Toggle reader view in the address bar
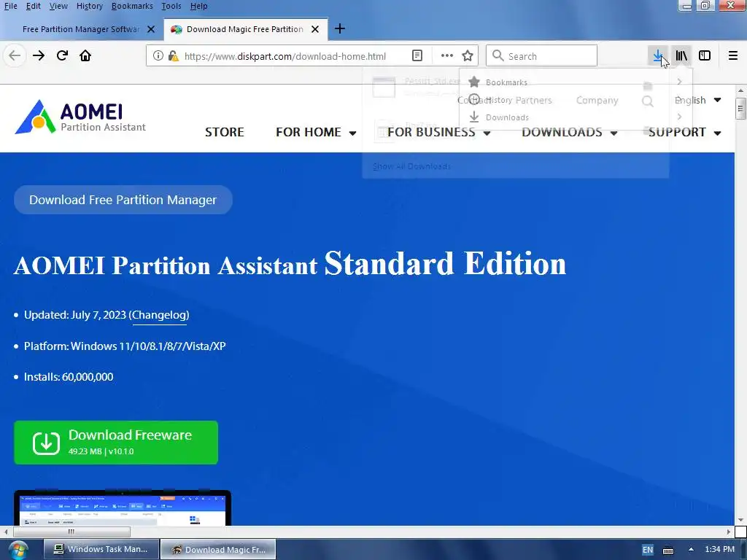 [417, 55]
